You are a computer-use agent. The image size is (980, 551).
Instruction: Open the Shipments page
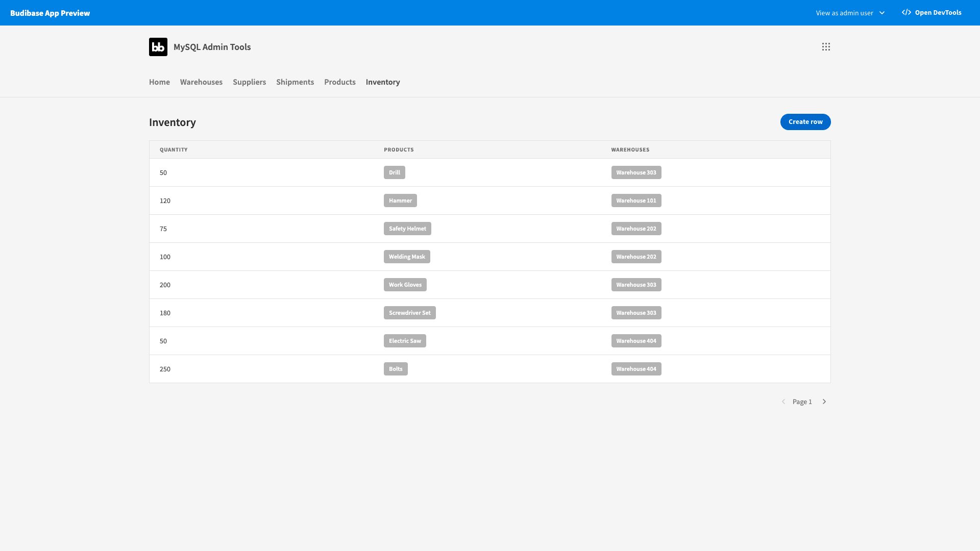[295, 82]
